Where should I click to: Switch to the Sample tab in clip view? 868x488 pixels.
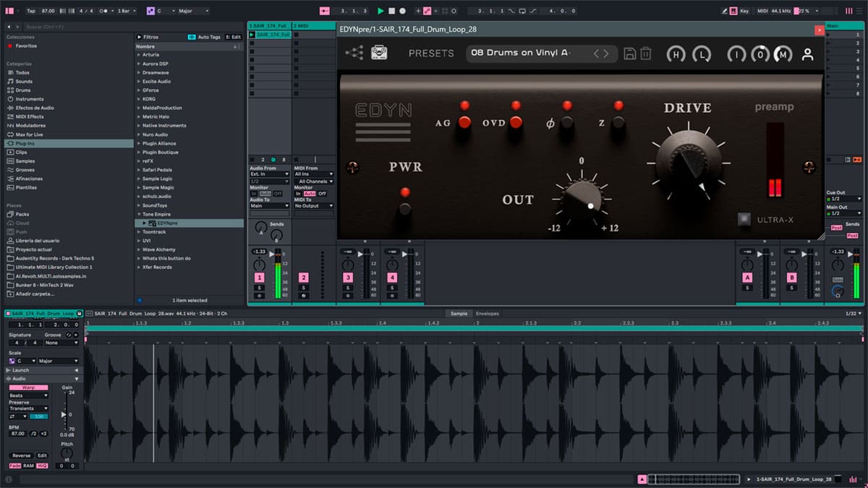pos(459,314)
